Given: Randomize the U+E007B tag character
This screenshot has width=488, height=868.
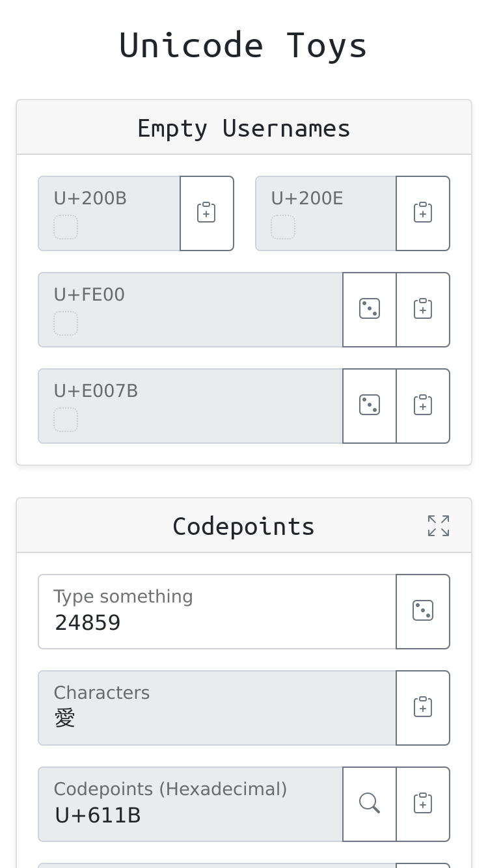Looking at the screenshot, I should [x=370, y=406].
